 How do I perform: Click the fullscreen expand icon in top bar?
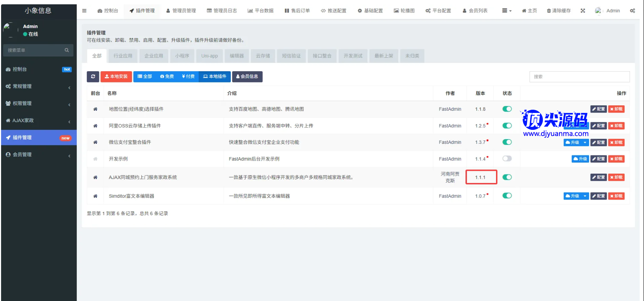[x=583, y=11]
